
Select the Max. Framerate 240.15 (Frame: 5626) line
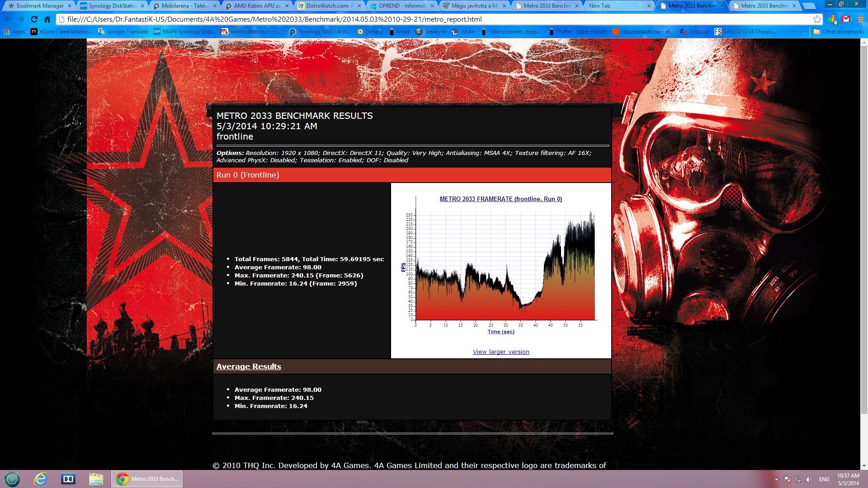299,275
